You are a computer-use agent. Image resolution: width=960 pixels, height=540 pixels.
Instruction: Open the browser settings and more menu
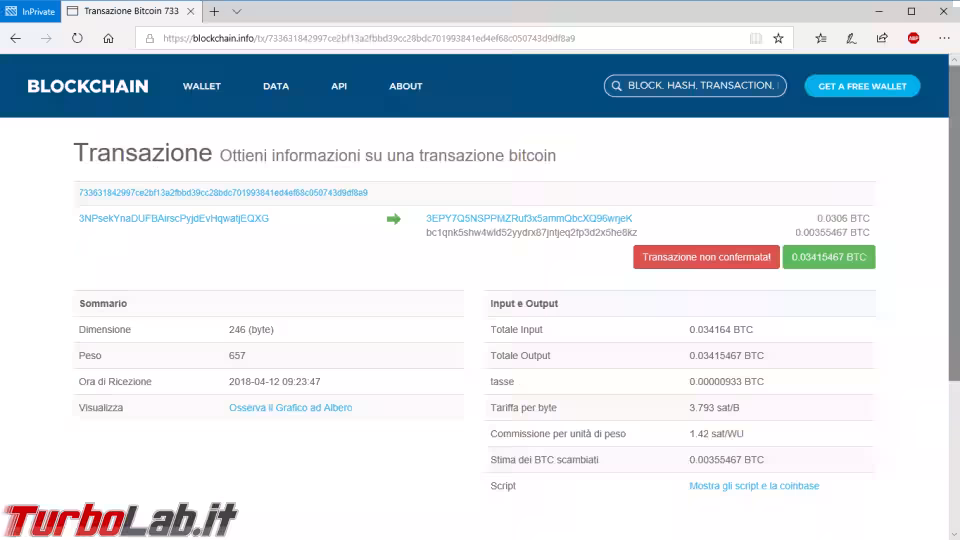[x=944, y=38]
